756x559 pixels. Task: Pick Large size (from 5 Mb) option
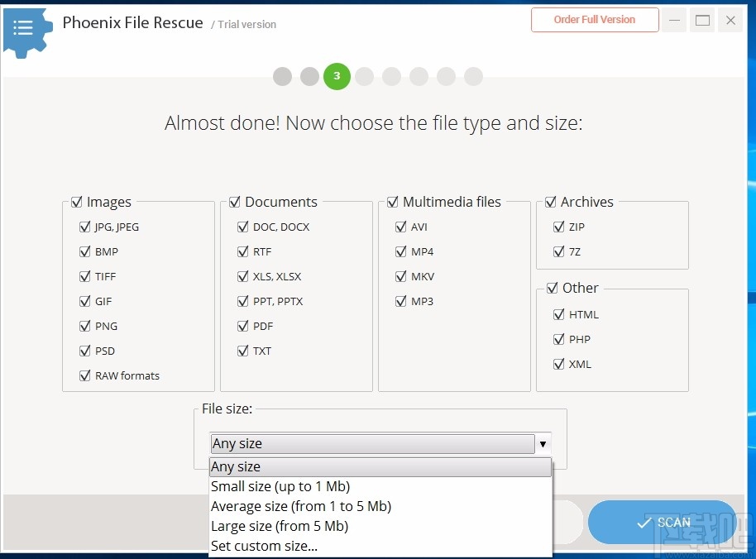[280, 526]
